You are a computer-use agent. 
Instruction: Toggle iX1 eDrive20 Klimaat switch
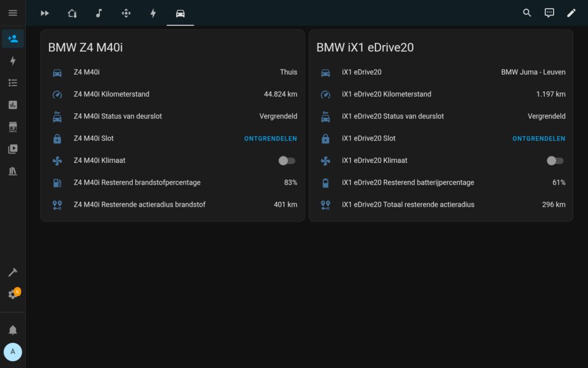coord(555,160)
